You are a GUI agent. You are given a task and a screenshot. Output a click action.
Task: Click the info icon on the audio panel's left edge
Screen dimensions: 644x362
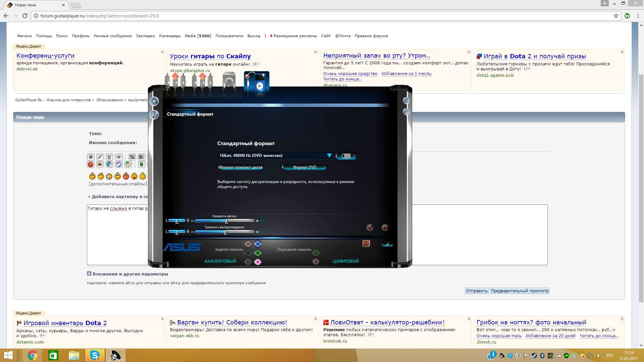[x=154, y=115]
